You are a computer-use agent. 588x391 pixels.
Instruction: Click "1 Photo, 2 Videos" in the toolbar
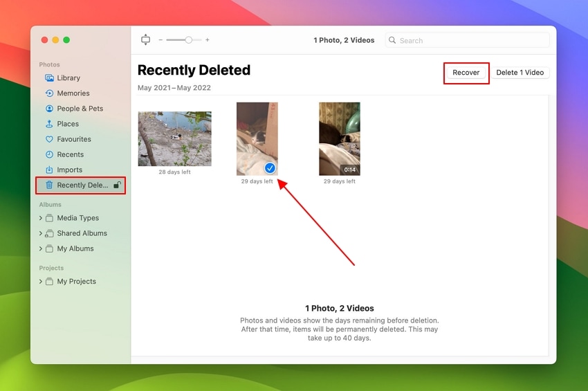click(x=344, y=40)
